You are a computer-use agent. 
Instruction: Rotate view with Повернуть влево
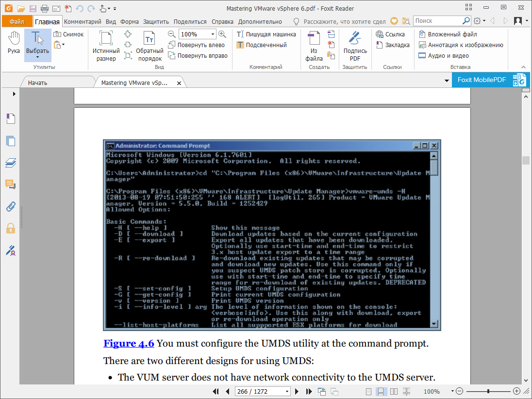coord(196,45)
